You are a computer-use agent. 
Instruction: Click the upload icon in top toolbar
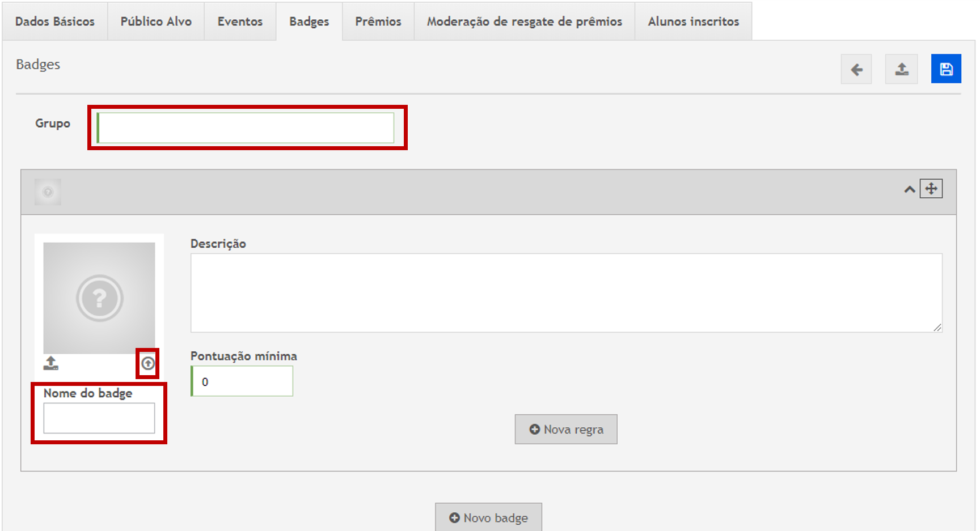(901, 69)
